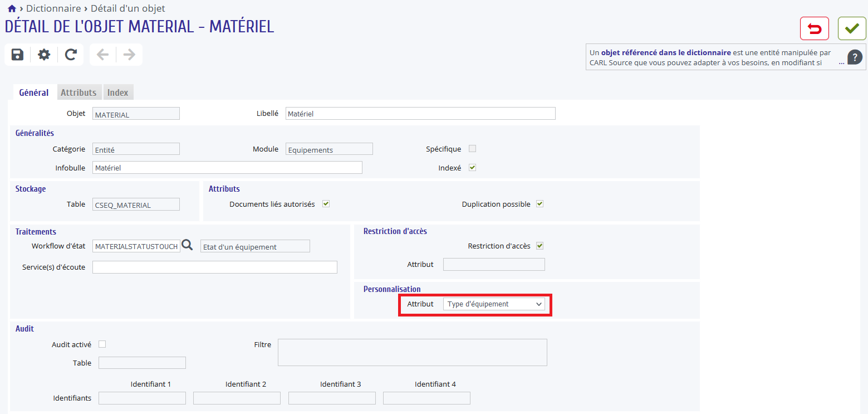Image resolution: width=868 pixels, height=414 pixels.
Task: Click the red undo cancel icon
Action: tap(815, 28)
